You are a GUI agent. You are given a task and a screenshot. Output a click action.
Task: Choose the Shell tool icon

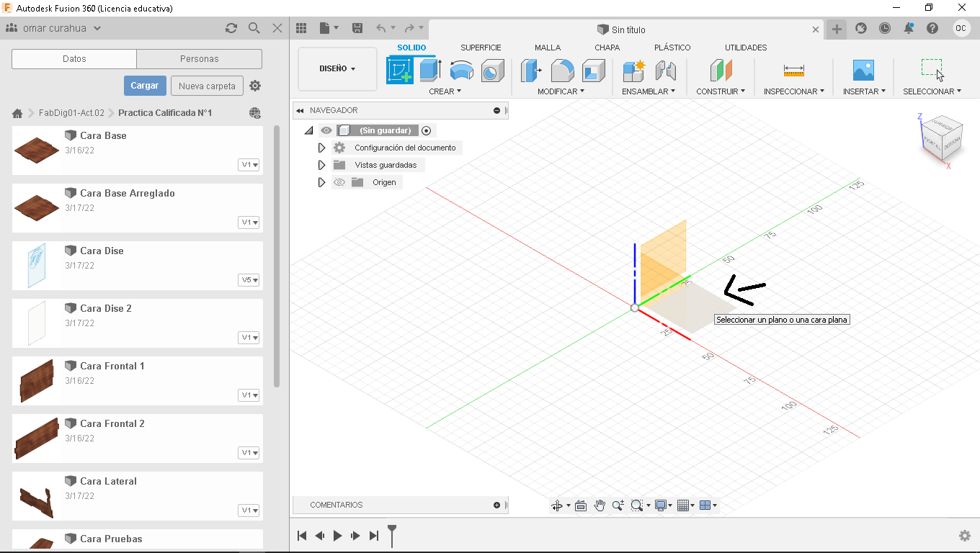pyautogui.click(x=594, y=71)
